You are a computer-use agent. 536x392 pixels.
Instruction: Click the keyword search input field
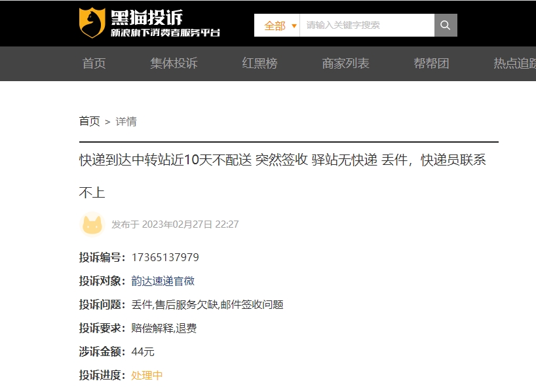point(367,26)
